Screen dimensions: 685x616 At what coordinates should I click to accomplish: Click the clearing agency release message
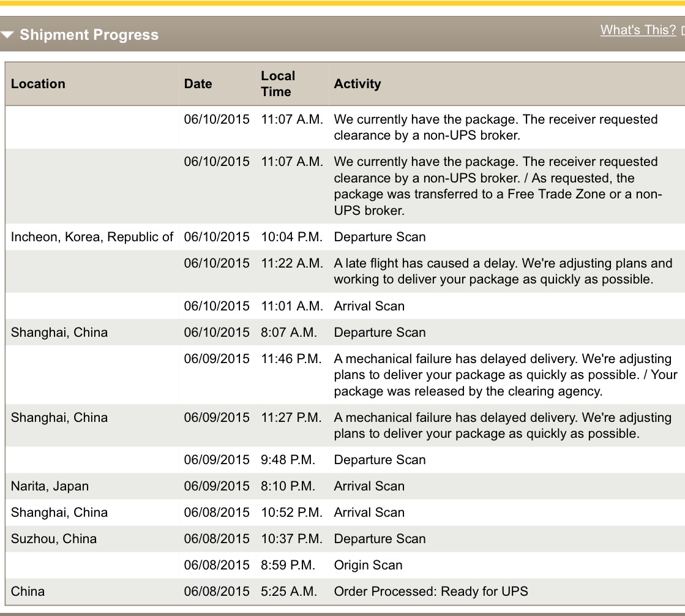click(506, 374)
